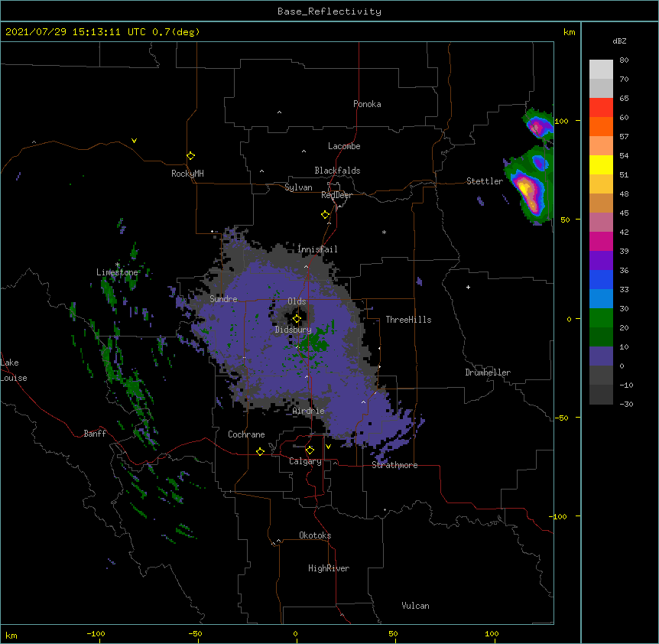Click the Strathmore label
Image resolution: width=659 pixels, height=644 pixels.
pos(394,465)
